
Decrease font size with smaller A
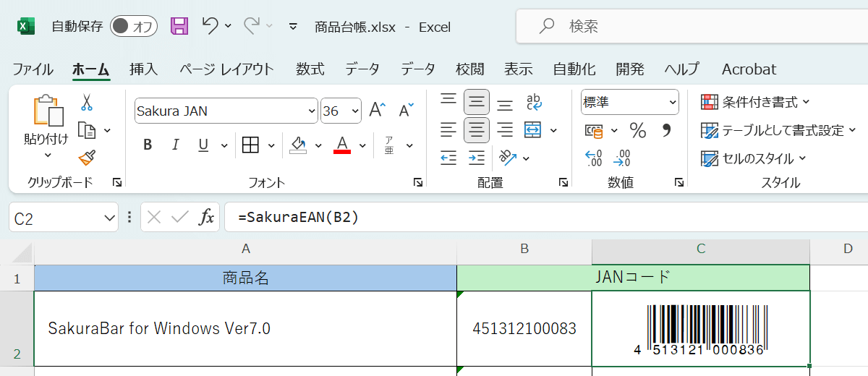(406, 110)
